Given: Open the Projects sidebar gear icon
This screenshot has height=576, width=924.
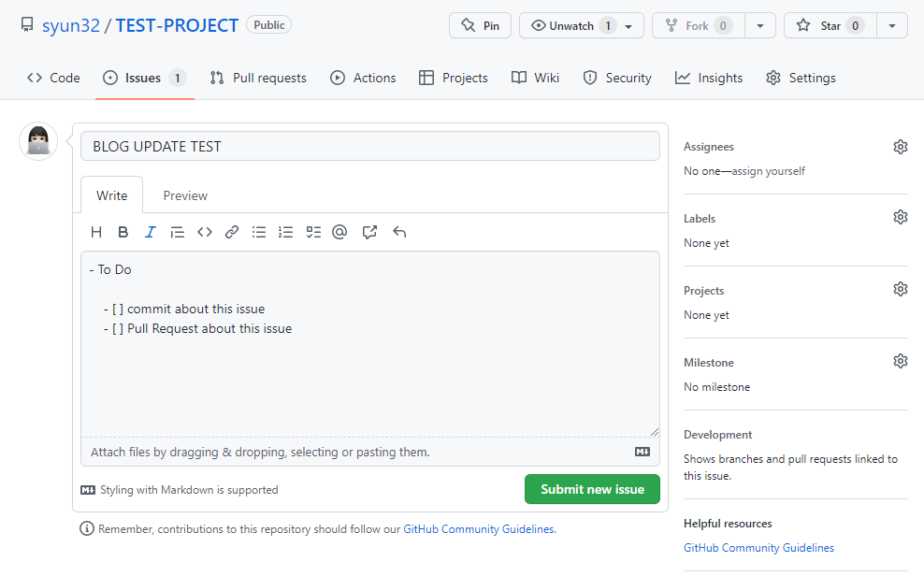Looking at the screenshot, I should tap(900, 289).
